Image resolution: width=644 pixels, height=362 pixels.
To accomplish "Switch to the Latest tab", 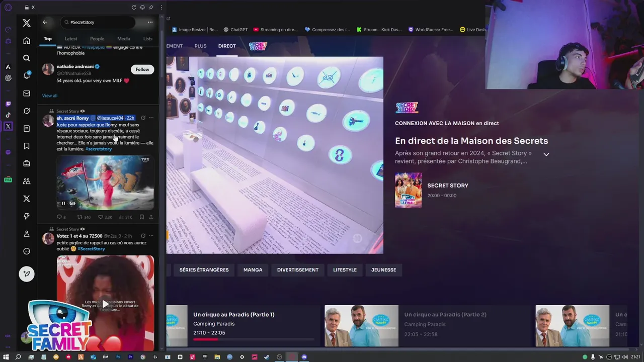I will (x=71, y=39).
